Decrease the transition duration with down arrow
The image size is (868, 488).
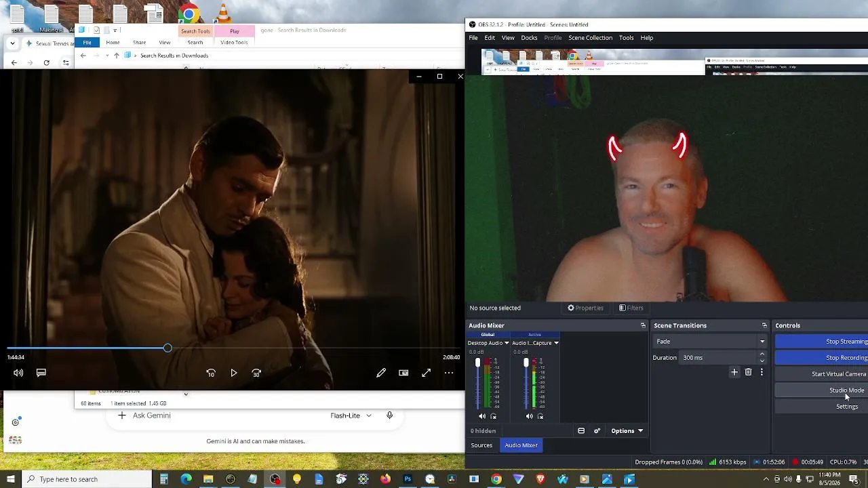click(762, 361)
